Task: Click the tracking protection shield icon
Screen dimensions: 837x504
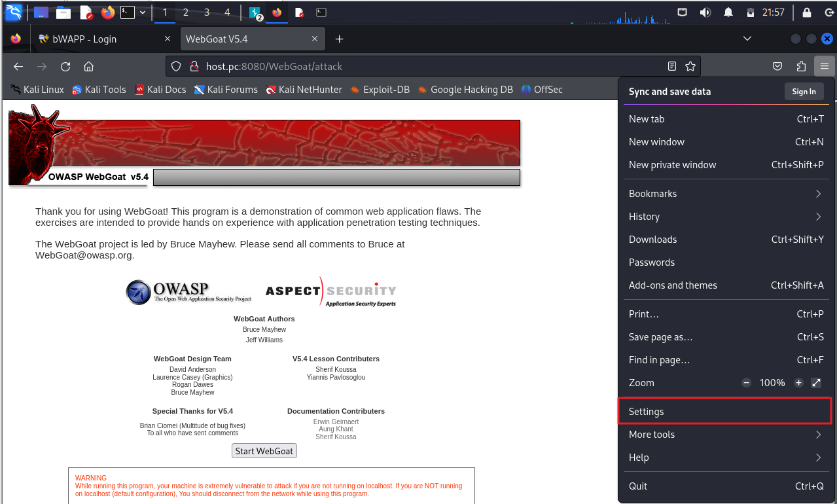Action: click(x=175, y=66)
